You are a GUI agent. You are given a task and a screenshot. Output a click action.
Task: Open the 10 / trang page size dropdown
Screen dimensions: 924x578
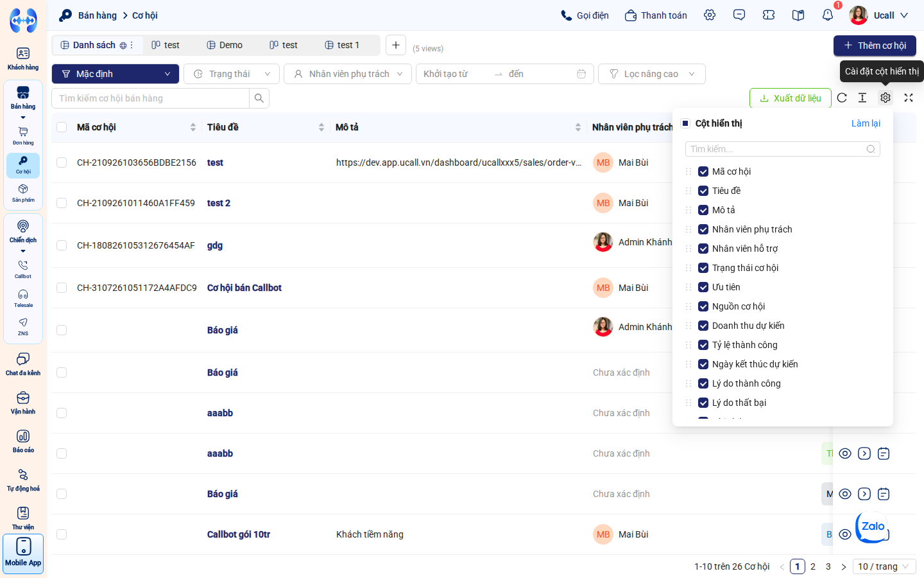click(884, 566)
